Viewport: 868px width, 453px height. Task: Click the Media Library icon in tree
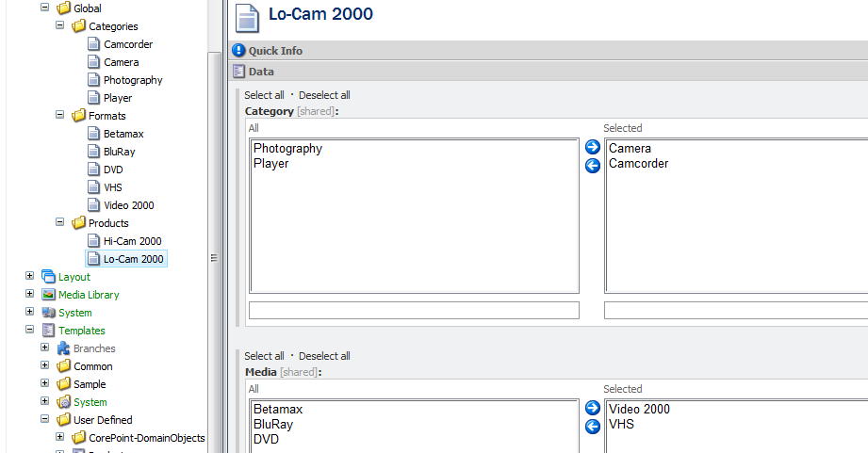coord(48,295)
